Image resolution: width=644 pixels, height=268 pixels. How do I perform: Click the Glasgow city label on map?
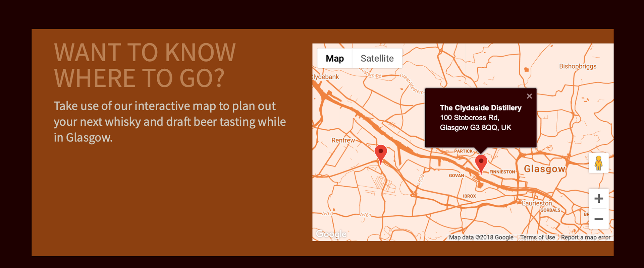tap(545, 169)
